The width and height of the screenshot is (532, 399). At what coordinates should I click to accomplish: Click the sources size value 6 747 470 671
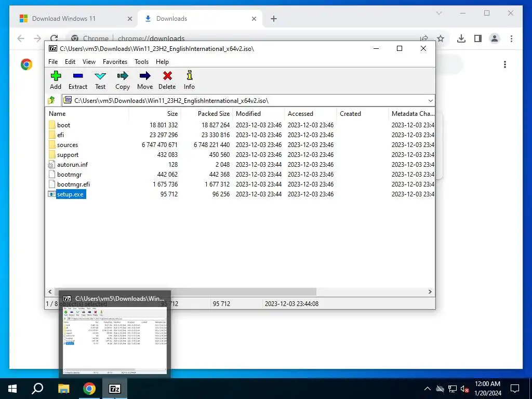coord(159,145)
